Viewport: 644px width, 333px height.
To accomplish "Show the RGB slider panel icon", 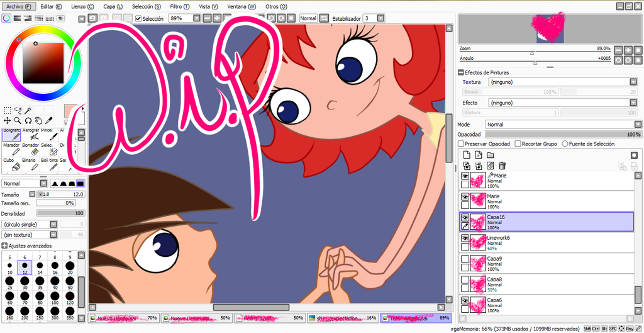I will 17,18.
